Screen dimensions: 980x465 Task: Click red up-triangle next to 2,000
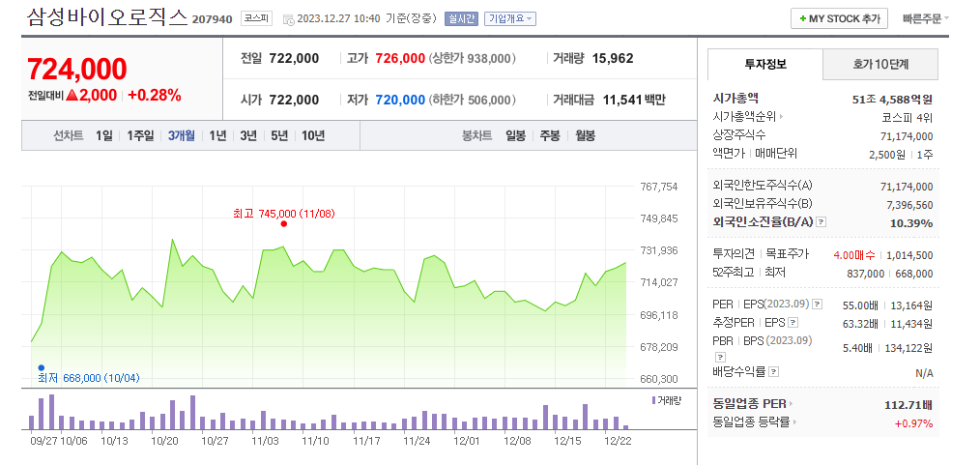(72, 96)
